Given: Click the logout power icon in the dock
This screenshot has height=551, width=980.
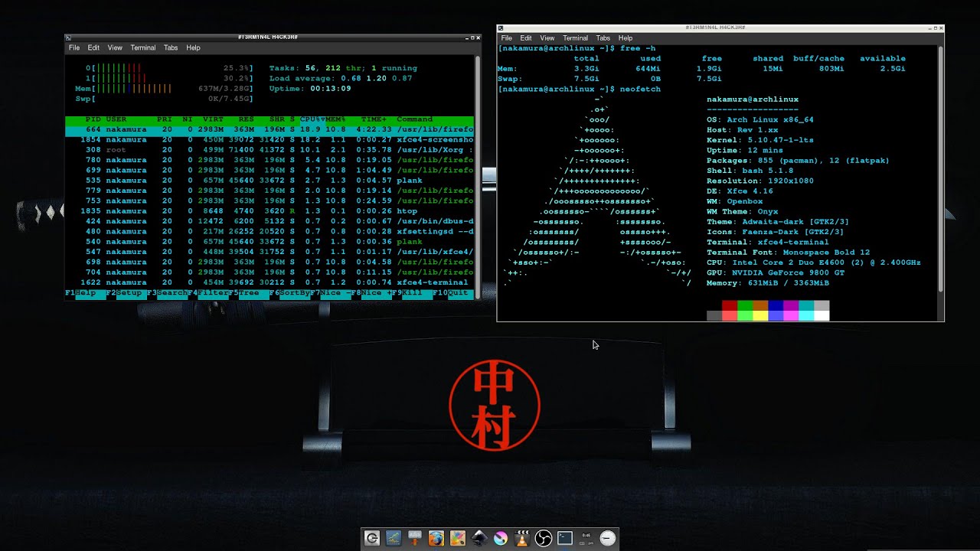Looking at the screenshot, I should (372, 538).
